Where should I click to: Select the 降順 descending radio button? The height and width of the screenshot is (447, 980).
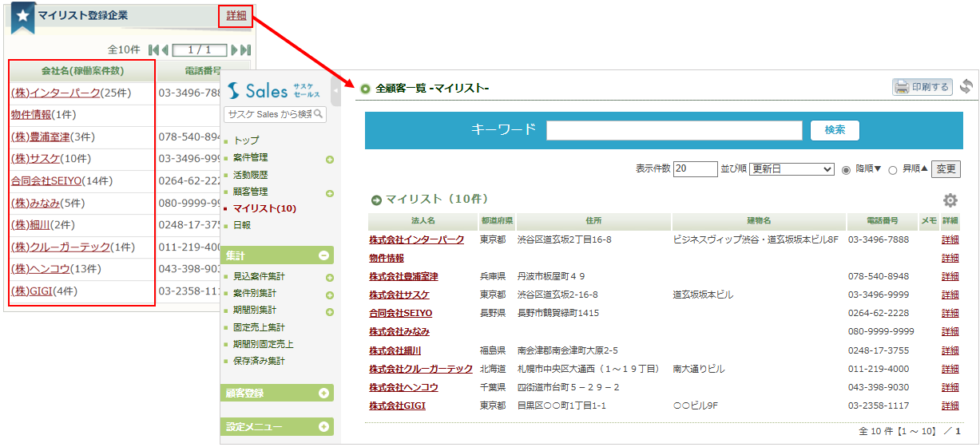847,169
